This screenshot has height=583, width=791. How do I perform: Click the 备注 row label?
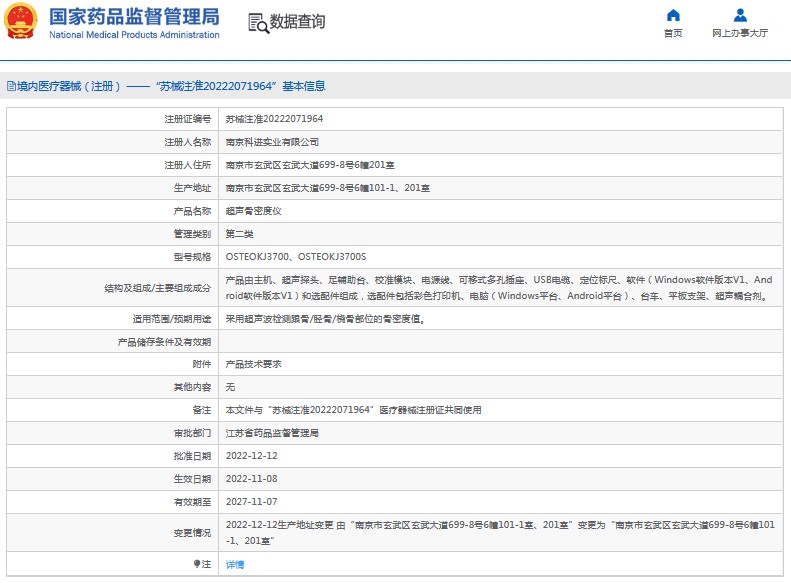(x=202, y=410)
